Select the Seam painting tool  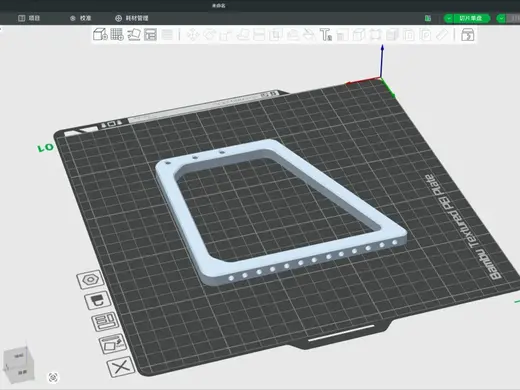click(x=309, y=35)
